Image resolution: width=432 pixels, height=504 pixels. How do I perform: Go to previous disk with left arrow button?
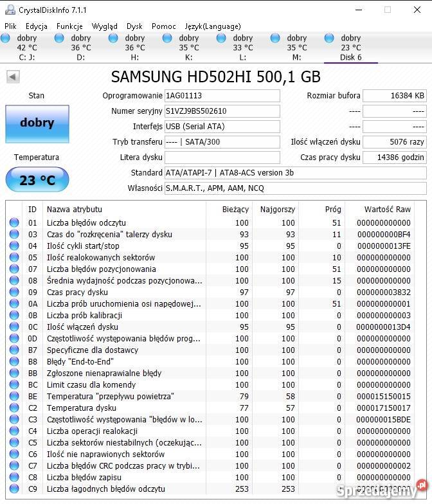pos(13,77)
